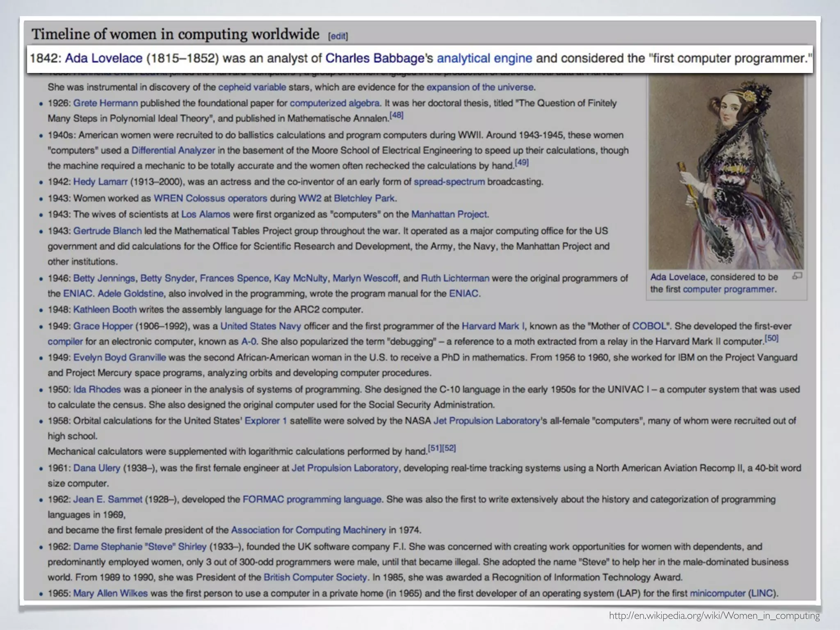This screenshot has width=840, height=630.
Task: Open the [edit] link next to the heading
Action: point(338,36)
